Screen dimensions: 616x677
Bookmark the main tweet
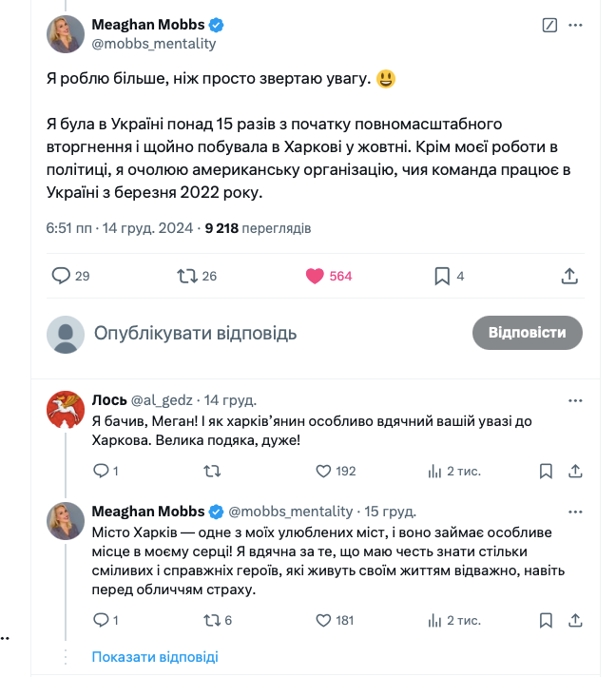point(442,276)
